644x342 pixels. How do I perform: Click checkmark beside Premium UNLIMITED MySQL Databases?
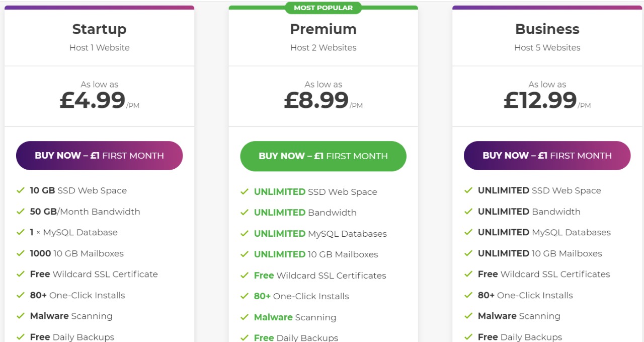(x=245, y=234)
